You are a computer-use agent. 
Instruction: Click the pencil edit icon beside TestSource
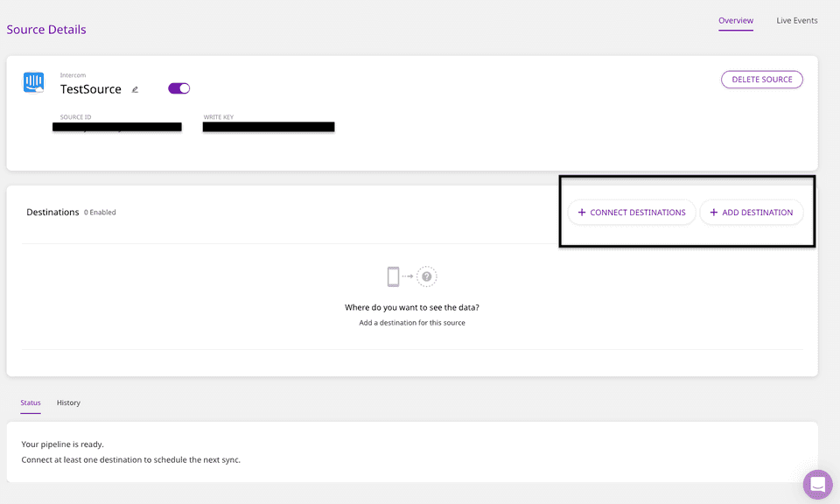pos(135,89)
